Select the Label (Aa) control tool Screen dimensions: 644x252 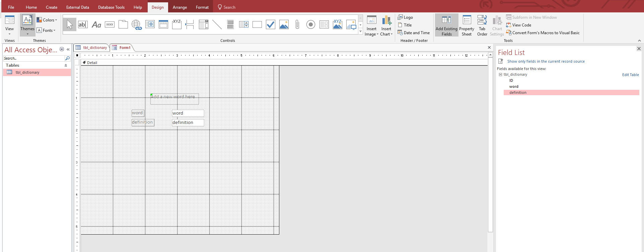pos(96,24)
